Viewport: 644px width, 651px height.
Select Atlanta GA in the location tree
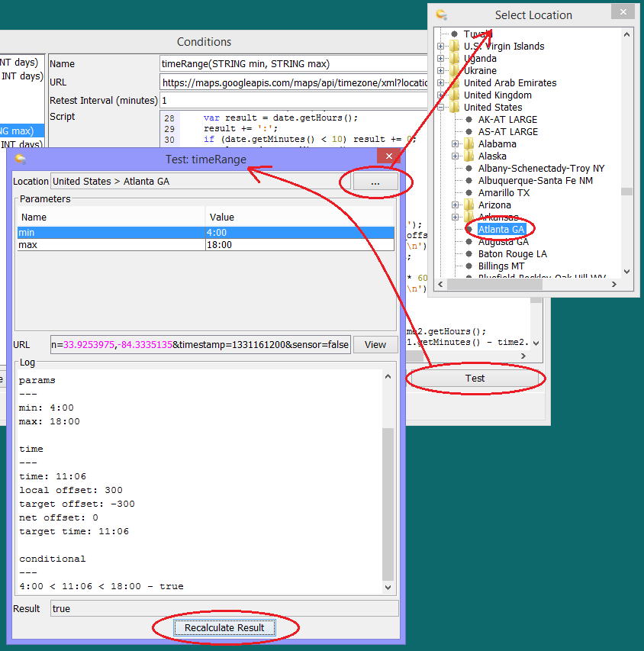pyautogui.click(x=501, y=230)
